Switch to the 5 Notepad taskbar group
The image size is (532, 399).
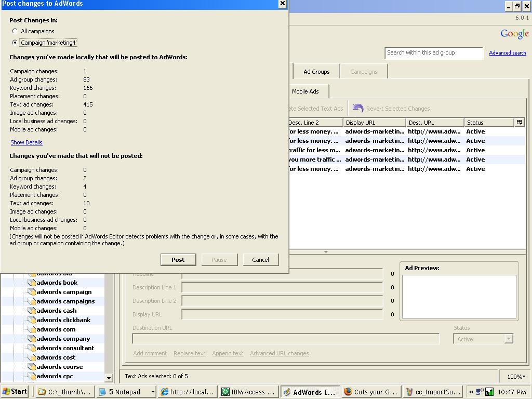pyautogui.click(x=124, y=392)
